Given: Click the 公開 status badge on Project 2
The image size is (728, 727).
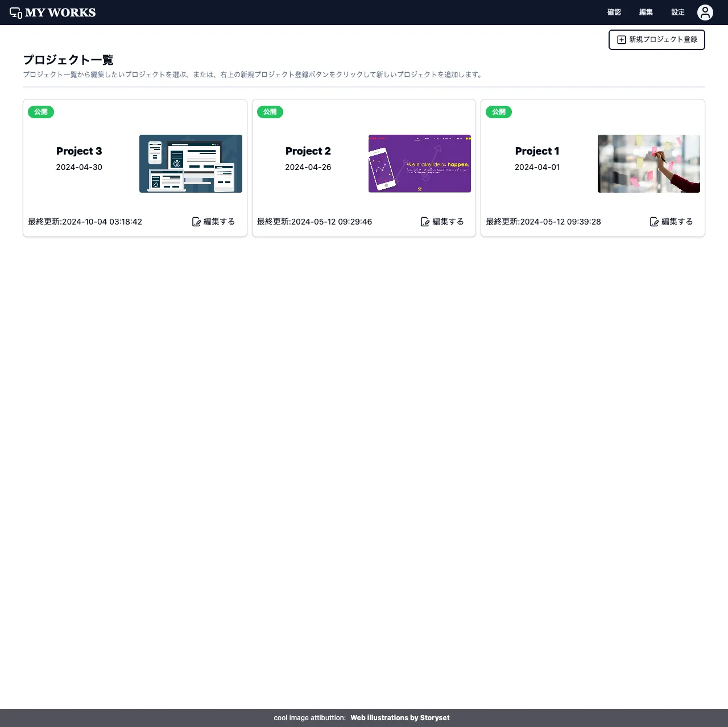Looking at the screenshot, I should pos(270,112).
